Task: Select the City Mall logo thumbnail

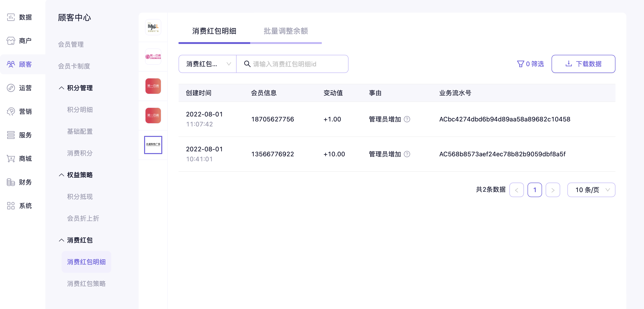Action: (x=153, y=27)
